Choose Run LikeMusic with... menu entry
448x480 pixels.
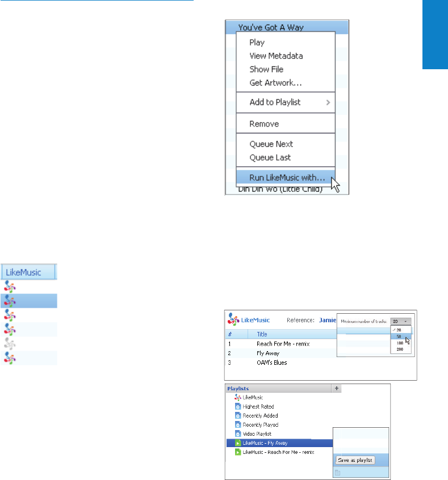point(286,178)
